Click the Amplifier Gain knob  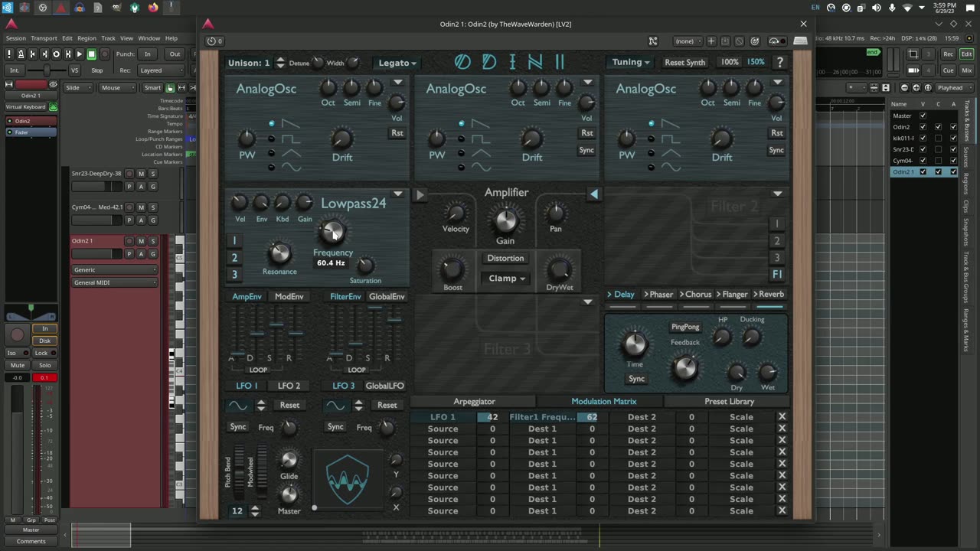click(505, 220)
